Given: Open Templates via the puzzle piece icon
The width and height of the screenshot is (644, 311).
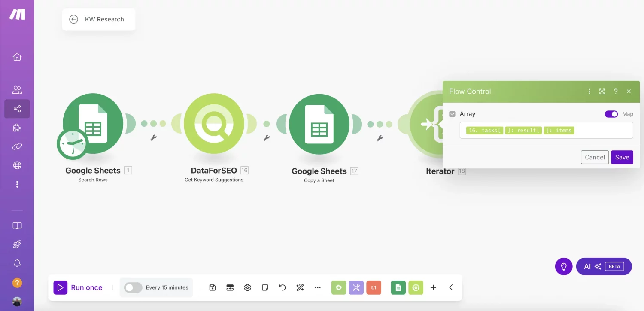Looking at the screenshot, I should click(17, 128).
